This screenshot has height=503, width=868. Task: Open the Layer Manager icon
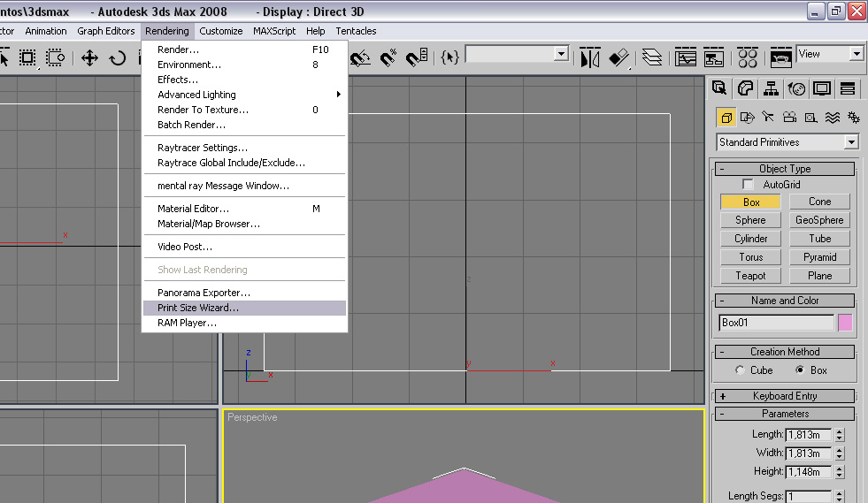[x=652, y=57]
